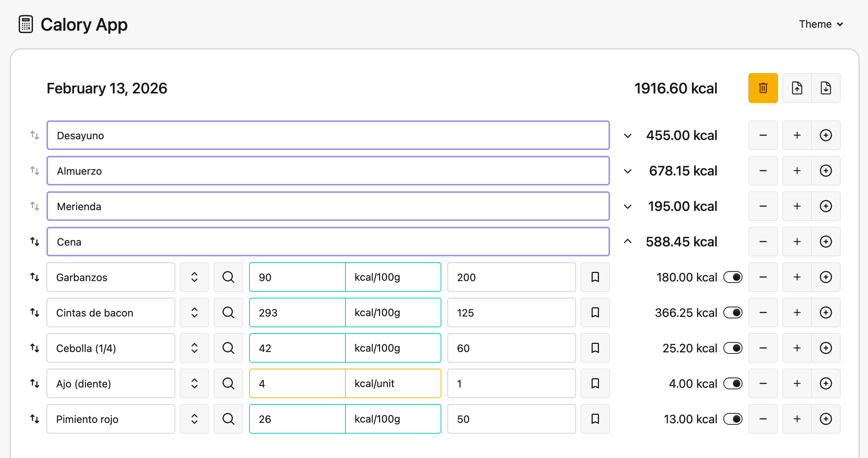Image resolution: width=868 pixels, height=458 pixels.
Task: Click the circled plus on Desayuno row
Action: pyautogui.click(x=826, y=135)
